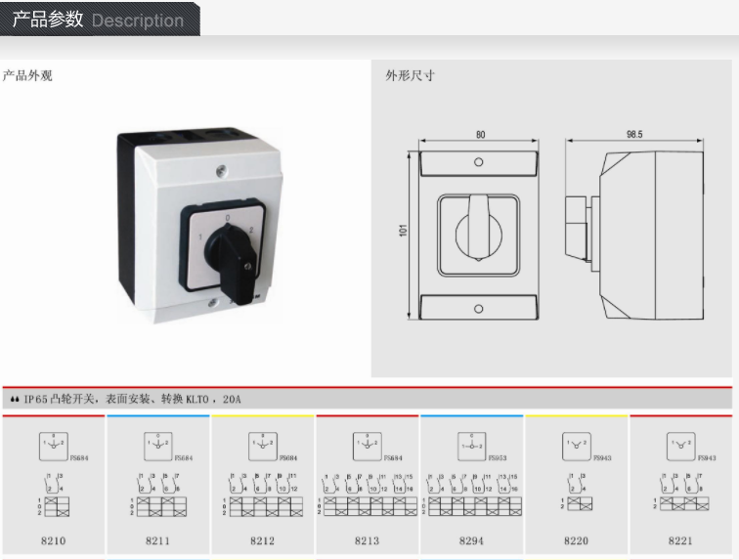
Task: Select the dial symbol for model 8213
Action: click(367, 445)
